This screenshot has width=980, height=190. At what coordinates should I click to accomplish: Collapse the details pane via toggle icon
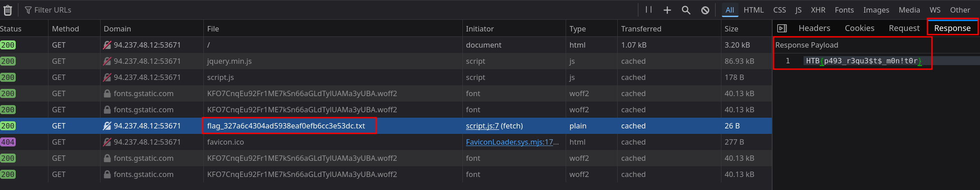[x=782, y=28]
